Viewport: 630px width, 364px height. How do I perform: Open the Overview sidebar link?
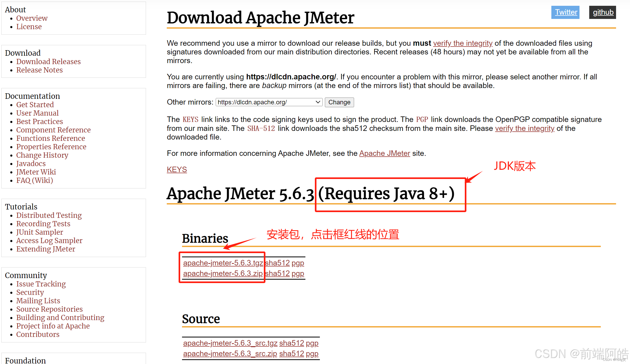[32, 18]
